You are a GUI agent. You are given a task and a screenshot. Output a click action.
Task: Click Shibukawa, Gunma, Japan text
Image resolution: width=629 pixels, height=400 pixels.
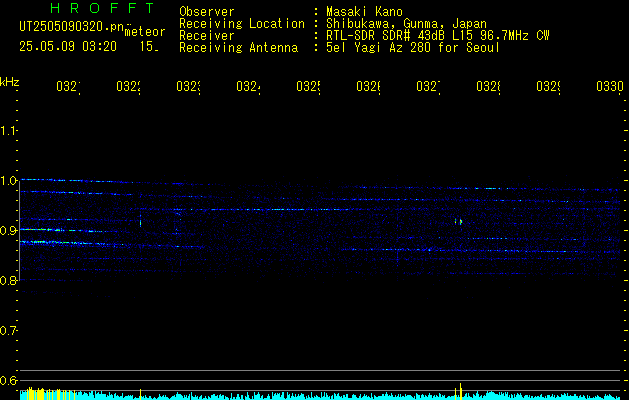pyautogui.click(x=406, y=24)
